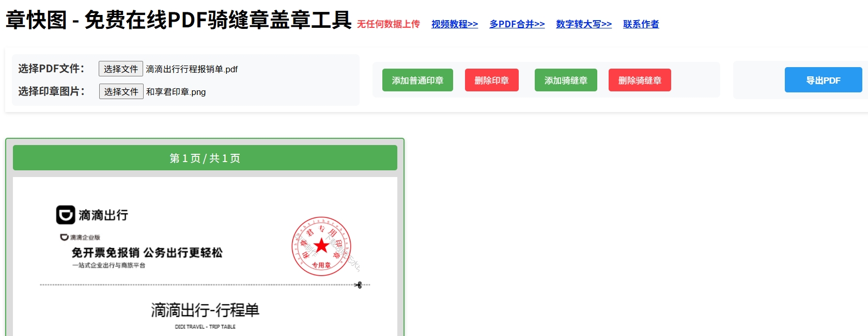Click the small 滴滴企业版 logo icon
Screen dimensions: 868x336
[64, 237]
